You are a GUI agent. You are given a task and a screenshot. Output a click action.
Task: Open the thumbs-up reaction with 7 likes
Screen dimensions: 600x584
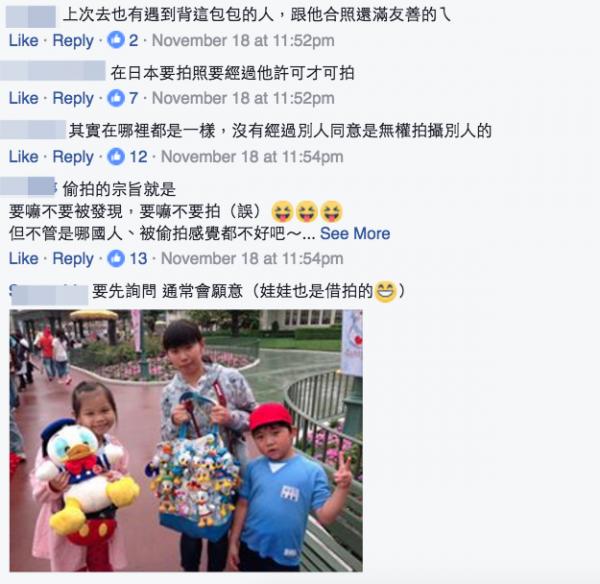122,98
